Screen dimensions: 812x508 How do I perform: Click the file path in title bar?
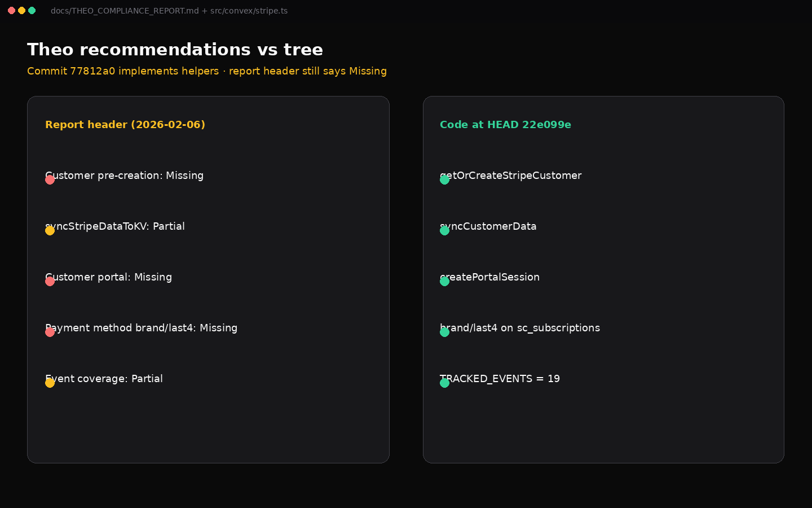coord(169,11)
